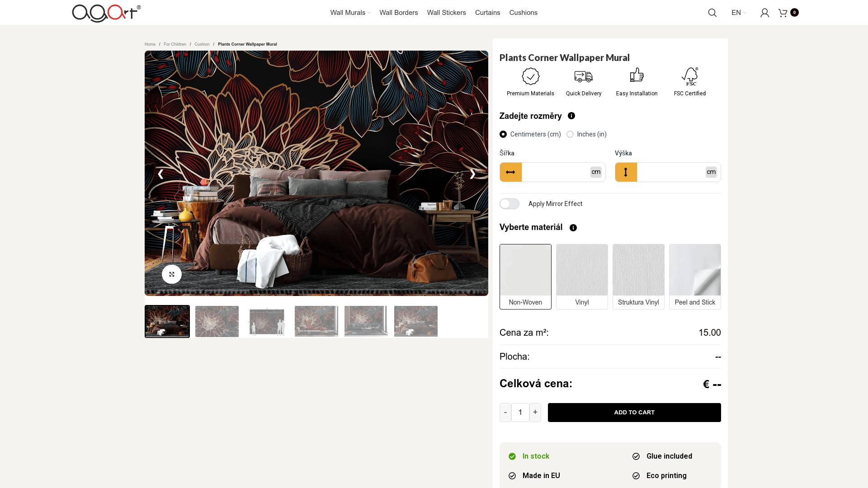Click the fullscreen expand image icon
This screenshot has height=488, width=868.
172,274
